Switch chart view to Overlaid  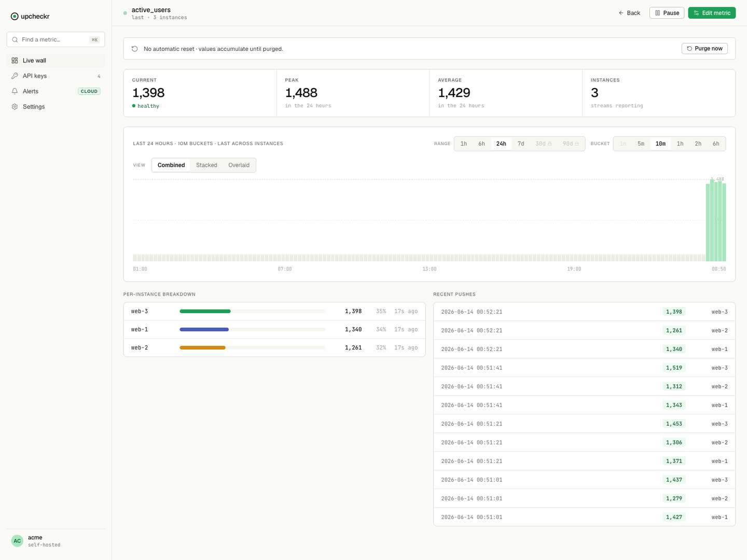pos(239,165)
